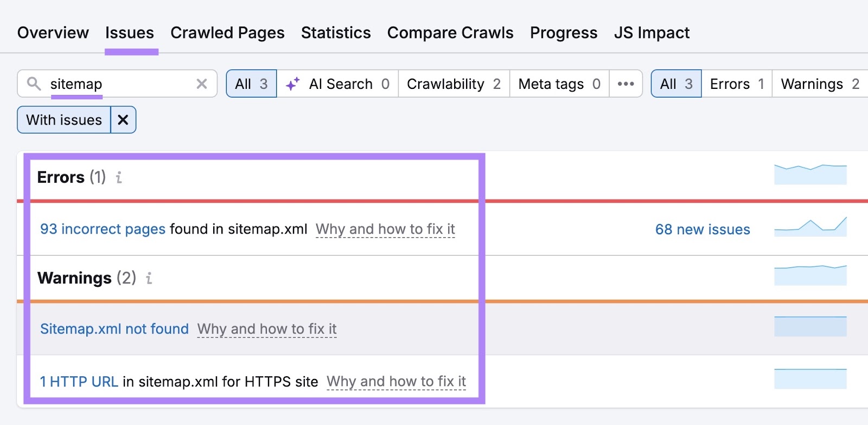
Task: Open the 93 incorrect pages link
Action: (x=103, y=229)
